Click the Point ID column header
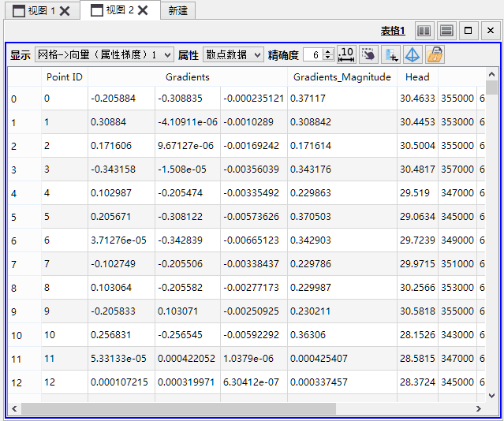 pos(64,77)
